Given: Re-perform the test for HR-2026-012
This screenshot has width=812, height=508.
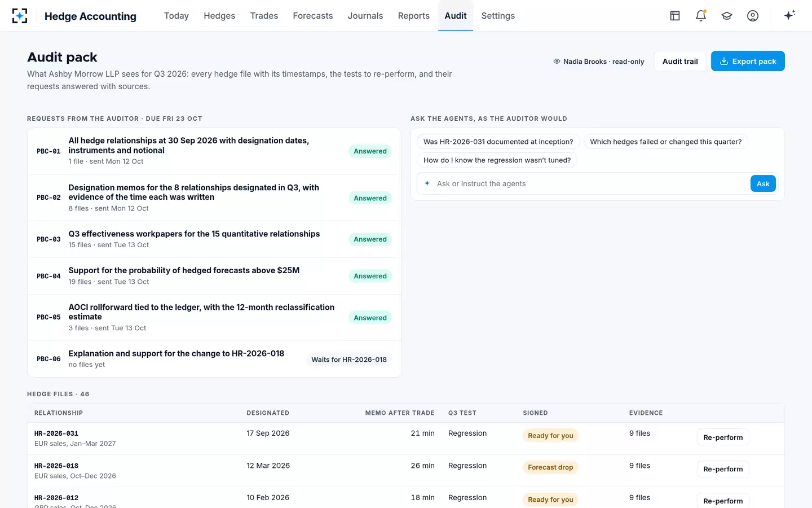Looking at the screenshot, I should 723,501.
